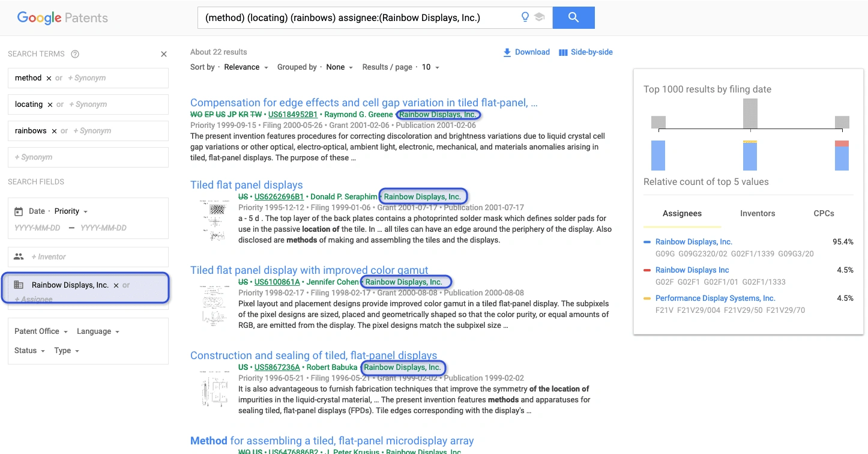Click patent number US6184952B1

coord(293,115)
